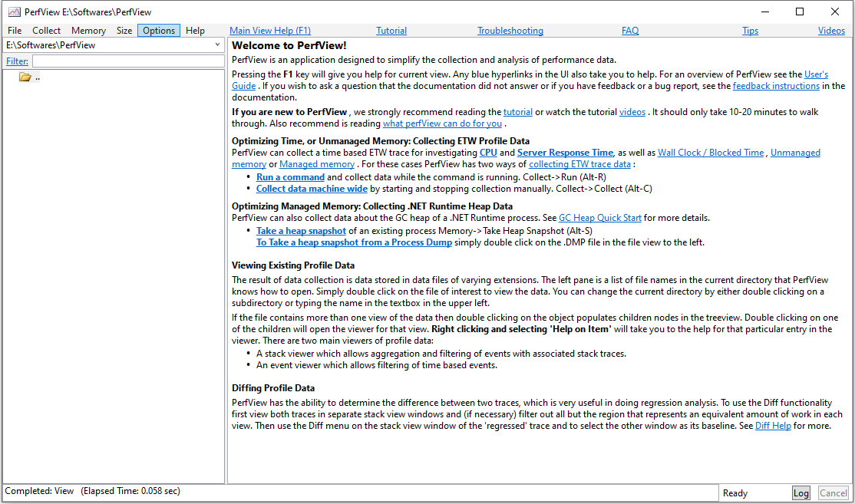
Task: Open the parent folder icon in tree
Action: pos(25,77)
